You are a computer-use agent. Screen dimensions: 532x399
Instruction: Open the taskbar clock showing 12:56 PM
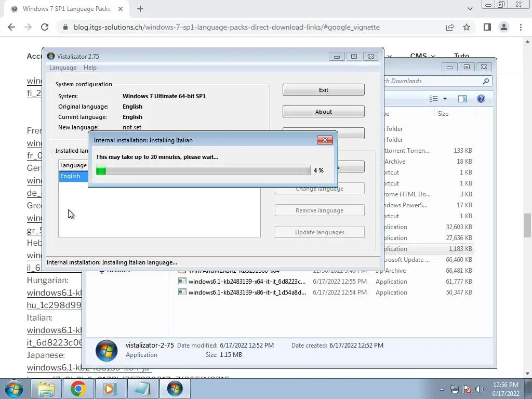pyautogui.click(x=506, y=389)
